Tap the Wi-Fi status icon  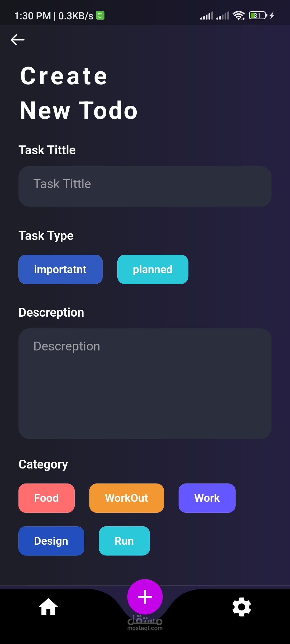(238, 16)
